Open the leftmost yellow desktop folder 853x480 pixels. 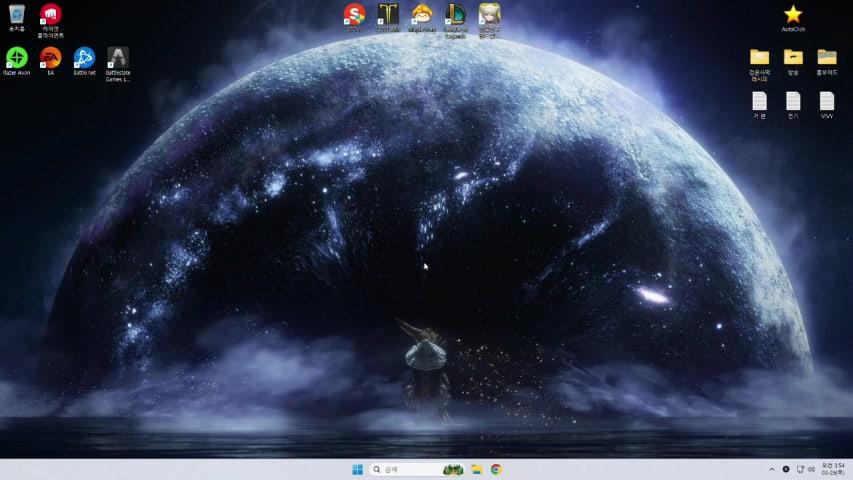[759, 58]
